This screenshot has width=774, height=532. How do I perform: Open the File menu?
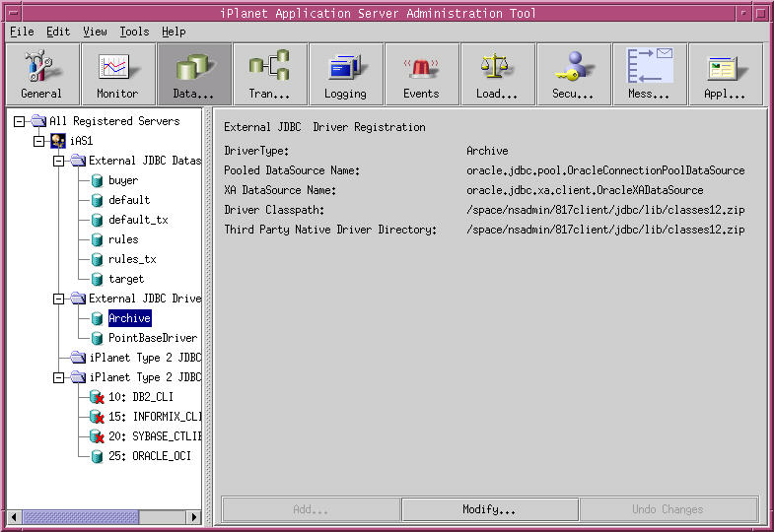(23, 32)
